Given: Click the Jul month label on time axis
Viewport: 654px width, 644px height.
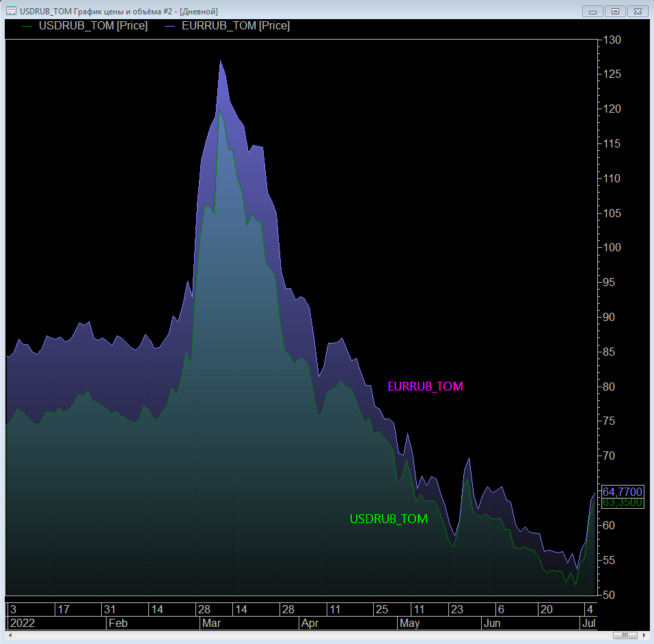Looking at the screenshot, I should [x=588, y=623].
